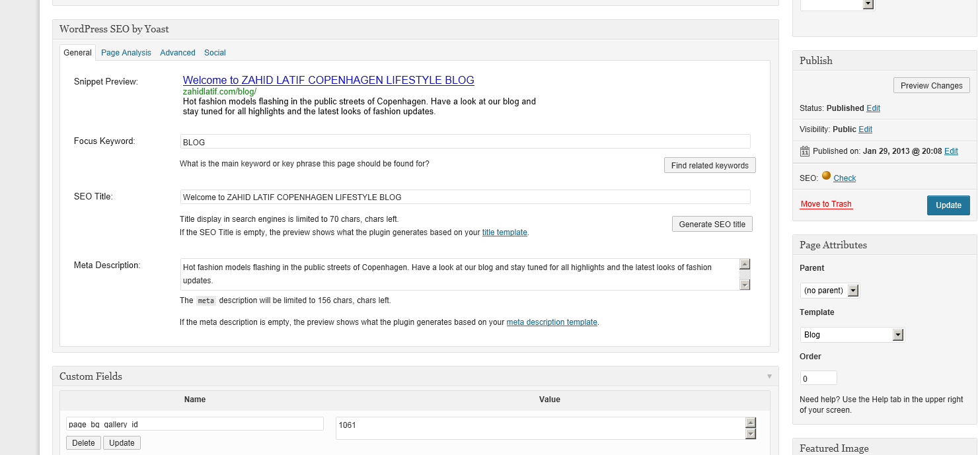Click Meta Description scrollbar down arrow
Screen dimensions: 980x455
745,285
